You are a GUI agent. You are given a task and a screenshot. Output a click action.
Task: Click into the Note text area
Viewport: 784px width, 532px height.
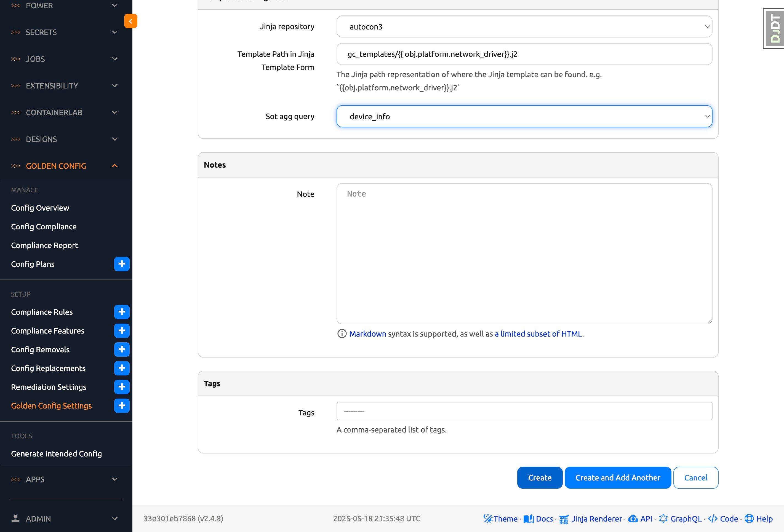tap(524, 254)
